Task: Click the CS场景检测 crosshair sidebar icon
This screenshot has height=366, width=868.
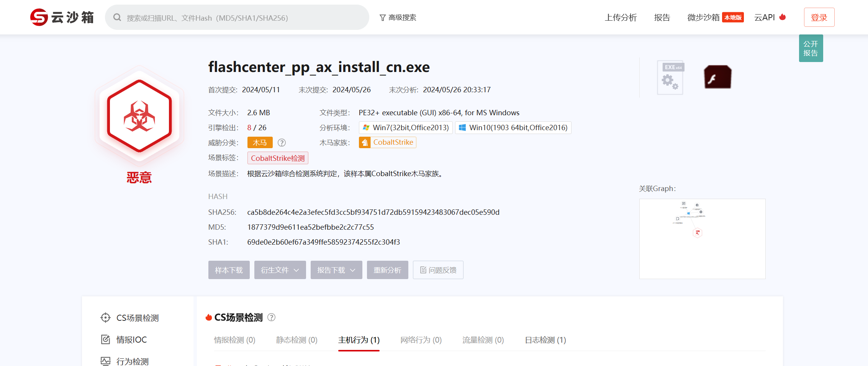Action: click(x=105, y=318)
